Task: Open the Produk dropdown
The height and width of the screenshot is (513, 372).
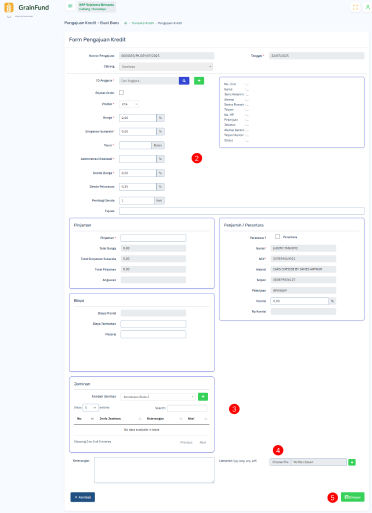Action: [x=129, y=104]
